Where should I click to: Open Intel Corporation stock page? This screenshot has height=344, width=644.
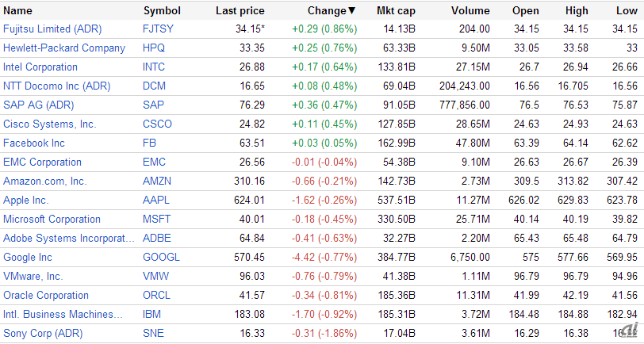(x=40, y=67)
